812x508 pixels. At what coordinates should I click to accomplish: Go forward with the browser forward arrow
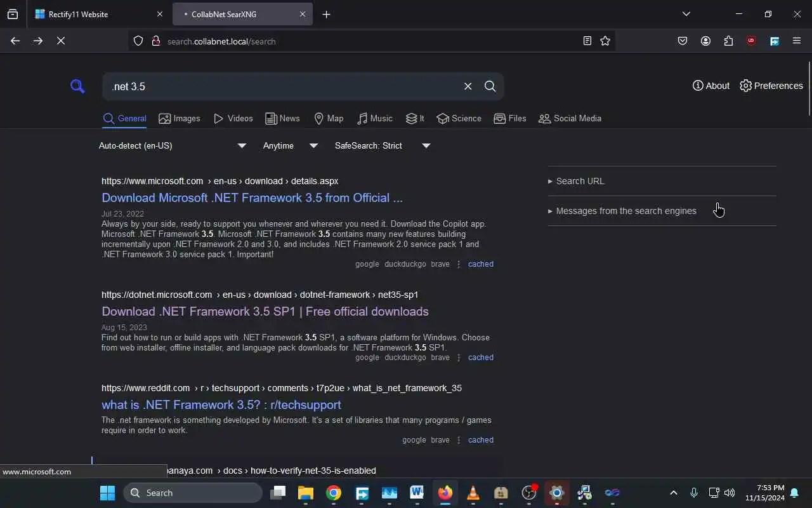[38, 41]
